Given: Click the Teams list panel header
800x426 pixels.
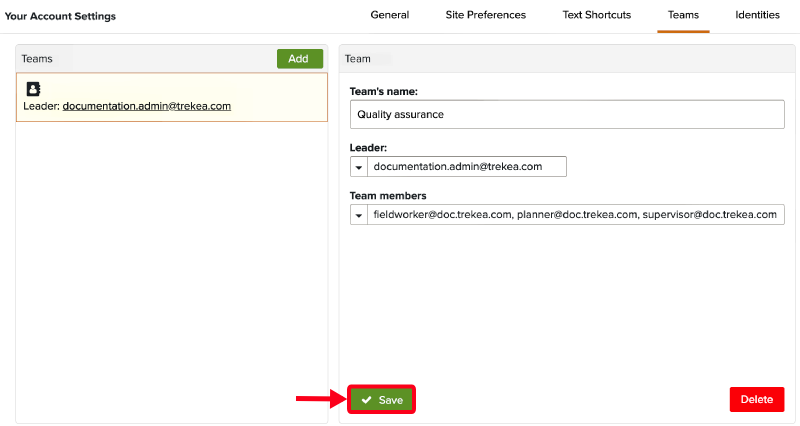Looking at the screenshot, I should 140,59.
